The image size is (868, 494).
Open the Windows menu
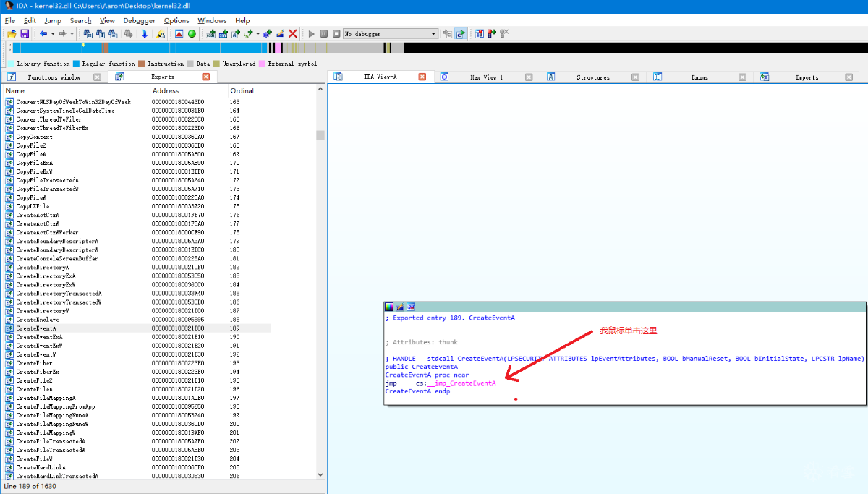tap(212, 20)
